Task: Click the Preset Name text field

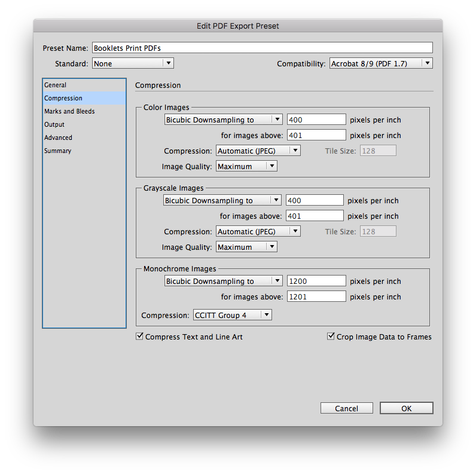Action: click(263, 48)
